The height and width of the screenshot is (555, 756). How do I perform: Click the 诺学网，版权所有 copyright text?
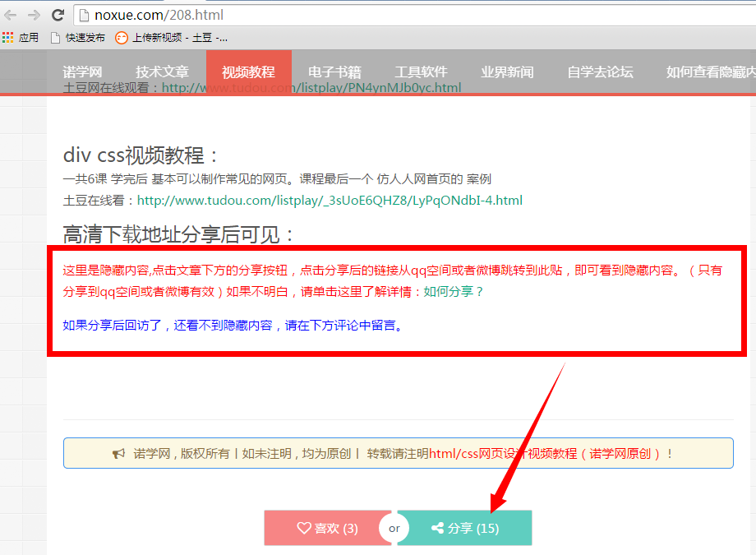click(x=182, y=454)
